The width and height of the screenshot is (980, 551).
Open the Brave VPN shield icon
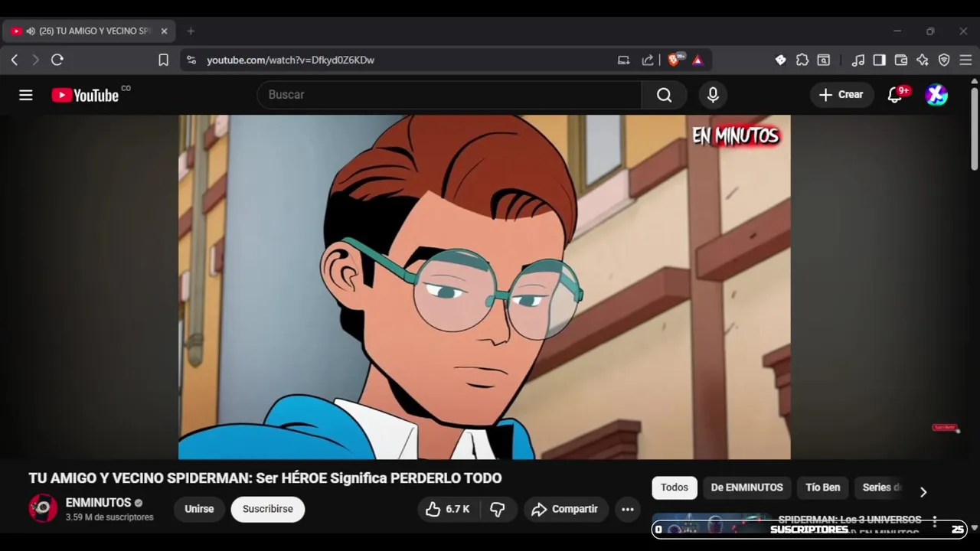tap(944, 60)
